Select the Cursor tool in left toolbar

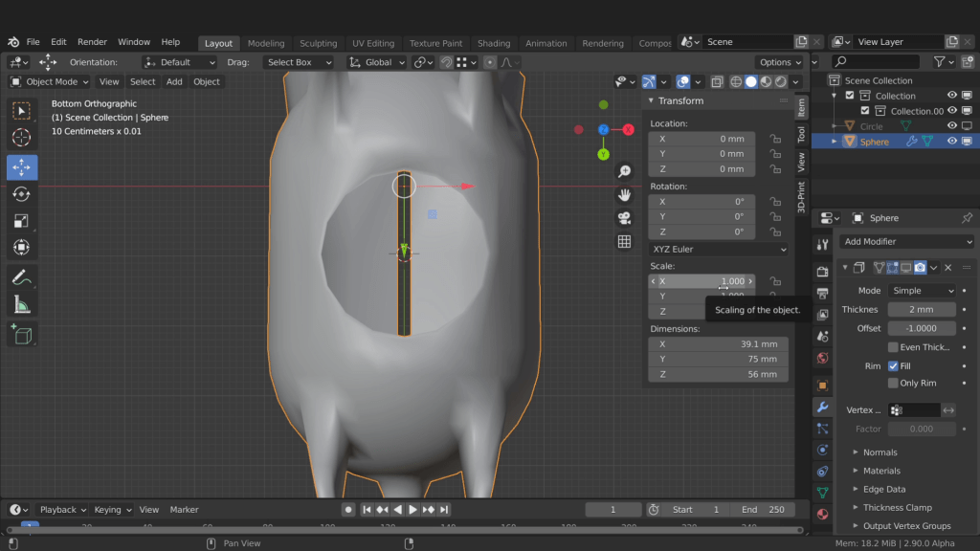tap(22, 138)
